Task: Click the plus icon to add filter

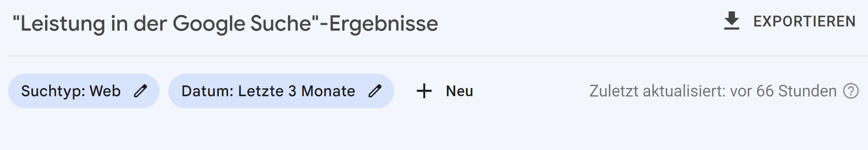Action: click(424, 91)
